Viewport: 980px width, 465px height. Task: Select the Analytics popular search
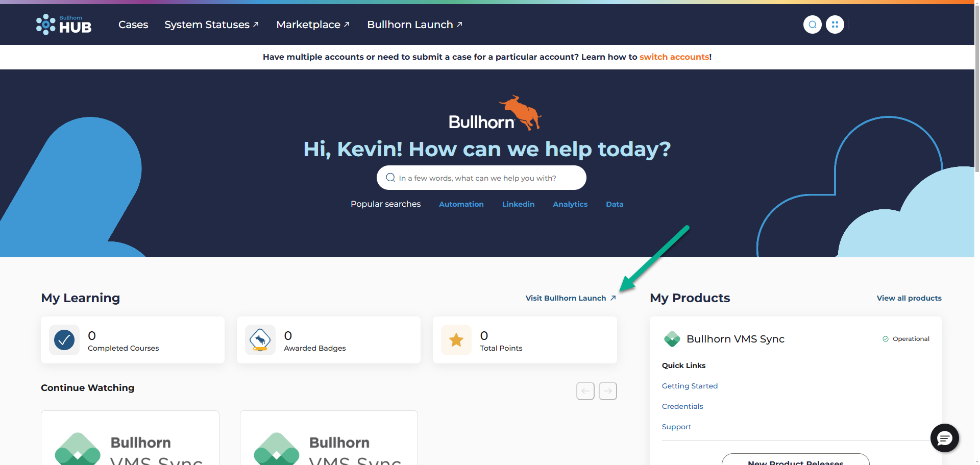pos(570,204)
